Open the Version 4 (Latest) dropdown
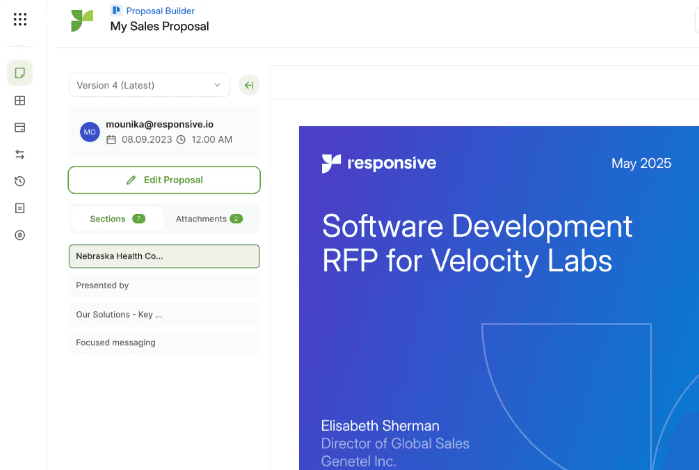 coord(149,85)
